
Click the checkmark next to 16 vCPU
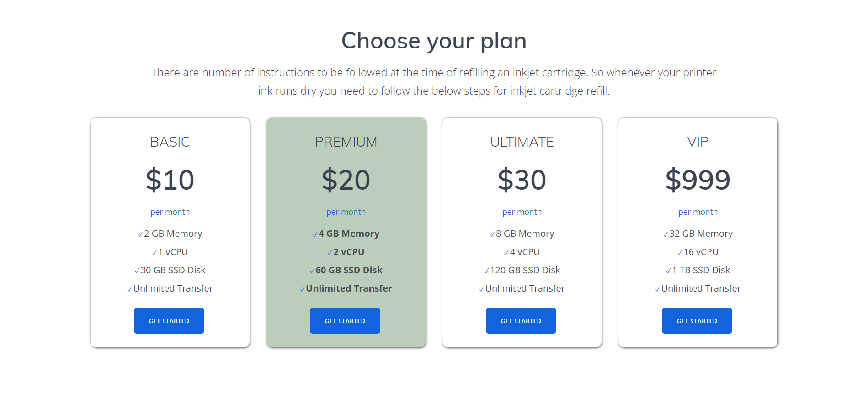click(680, 253)
